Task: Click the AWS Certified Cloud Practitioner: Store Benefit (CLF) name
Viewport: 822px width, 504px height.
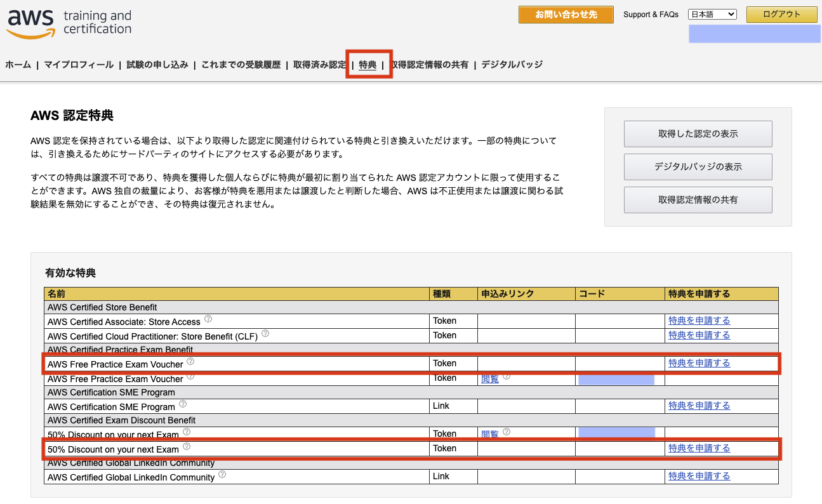Action: point(152,336)
